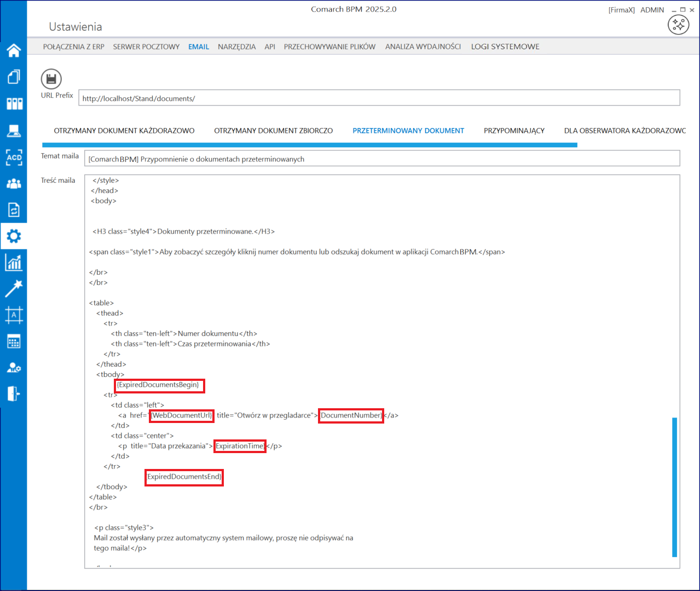Open the API tab
The image size is (700, 591).
coord(270,47)
